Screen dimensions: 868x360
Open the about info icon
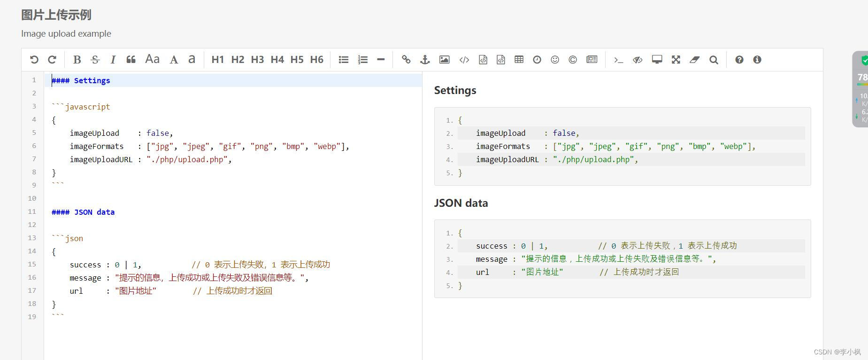click(x=757, y=60)
